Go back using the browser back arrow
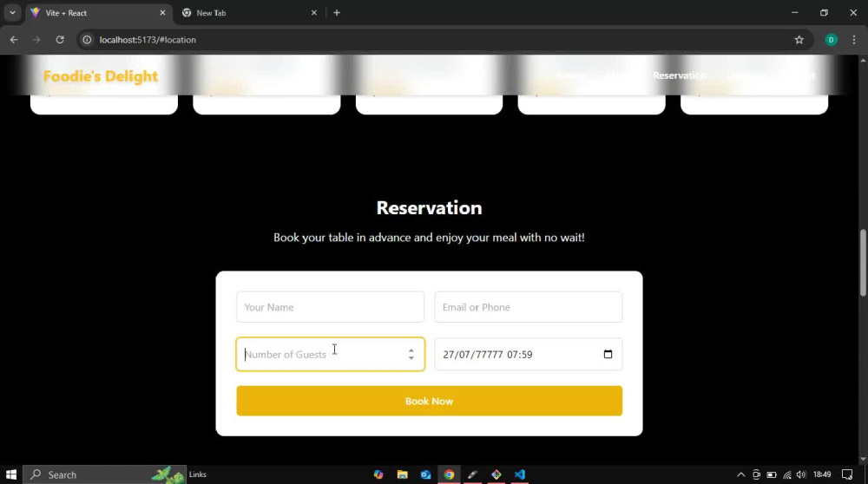868x484 pixels. coord(14,40)
